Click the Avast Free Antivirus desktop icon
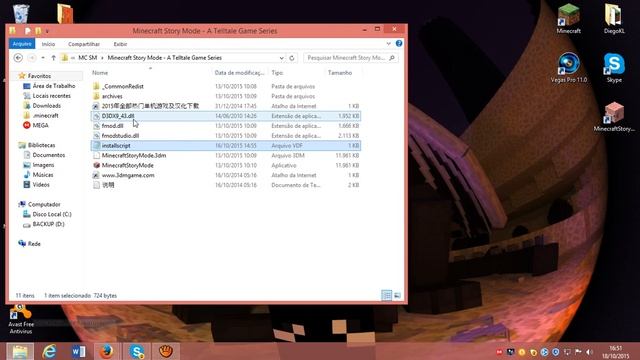The height and width of the screenshot is (360, 640). click(21, 319)
